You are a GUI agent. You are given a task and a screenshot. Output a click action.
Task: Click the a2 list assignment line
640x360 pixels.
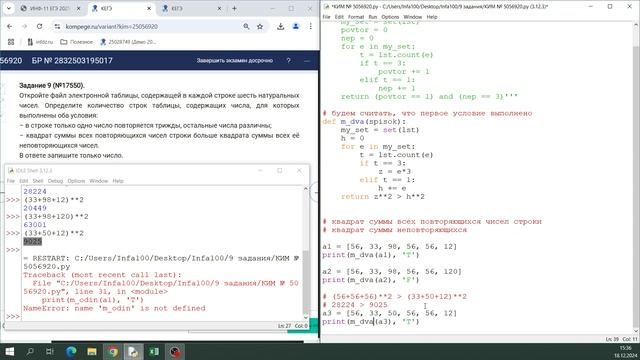coord(392,271)
